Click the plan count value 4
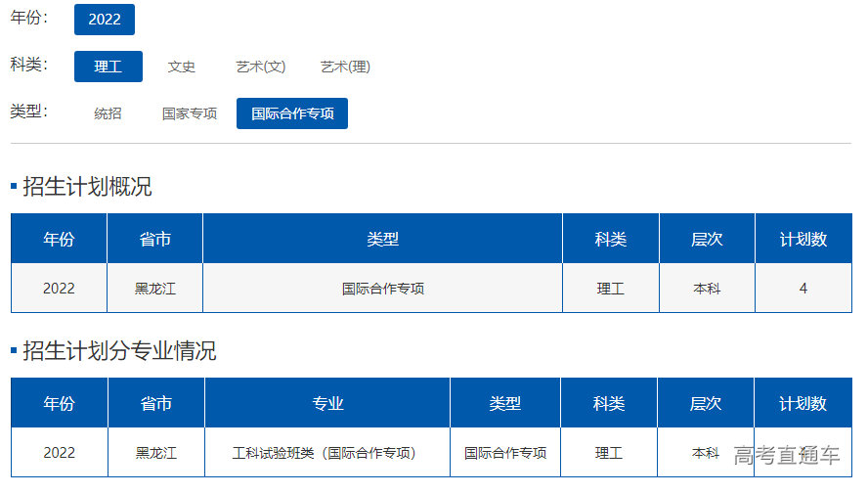Image resolution: width=868 pixels, height=494 pixels. pyautogui.click(x=803, y=289)
